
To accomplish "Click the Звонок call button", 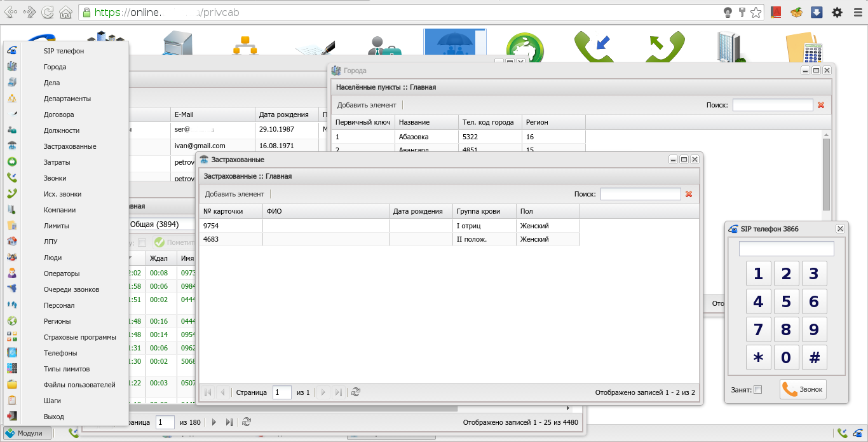I will coord(803,389).
